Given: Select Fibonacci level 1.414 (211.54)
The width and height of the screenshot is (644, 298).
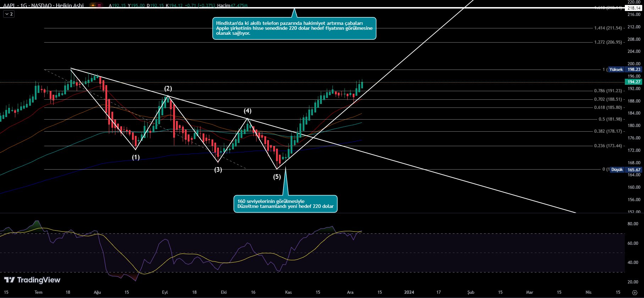Looking at the screenshot, I should coord(608,28).
